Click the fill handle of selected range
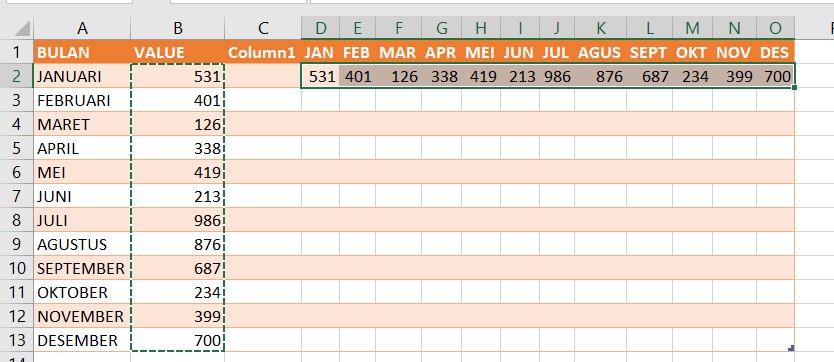This screenshot has height=362, width=834. pos(794,87)
